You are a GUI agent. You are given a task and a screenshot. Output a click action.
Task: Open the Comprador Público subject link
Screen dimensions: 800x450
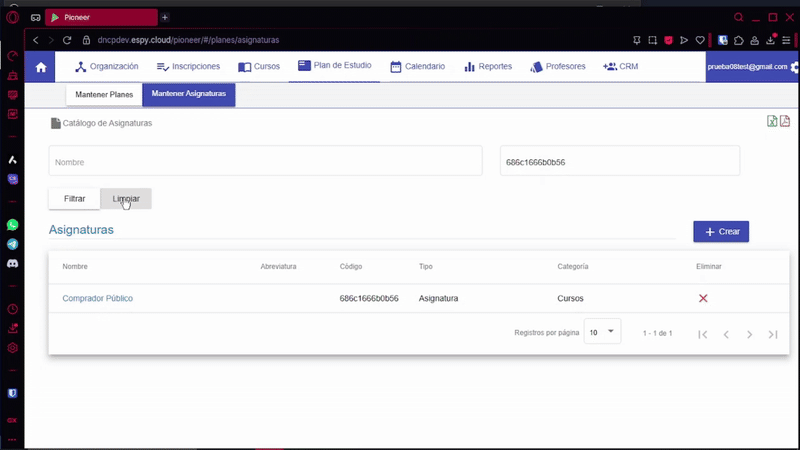[97, 298]
